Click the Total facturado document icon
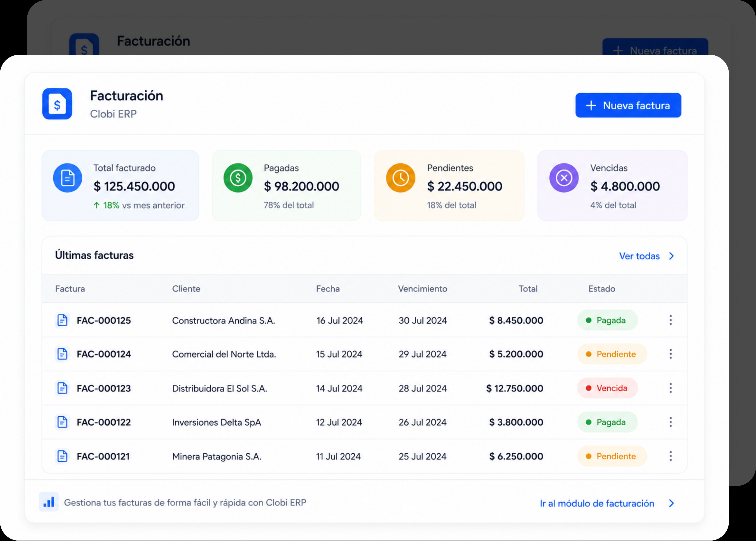Viewport: 756px width, 541px height. coord(68,178)
